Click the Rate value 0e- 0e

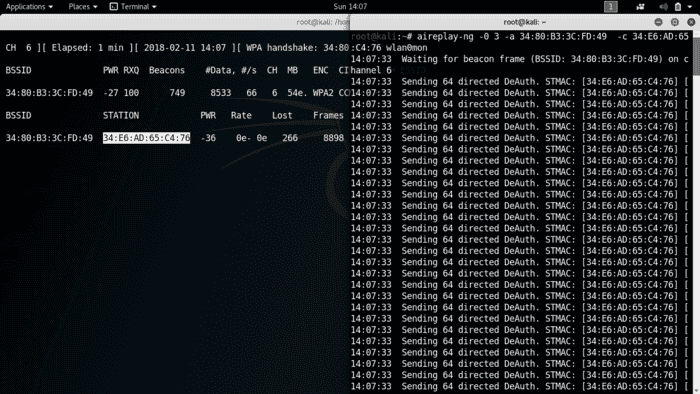pos(251,138)
